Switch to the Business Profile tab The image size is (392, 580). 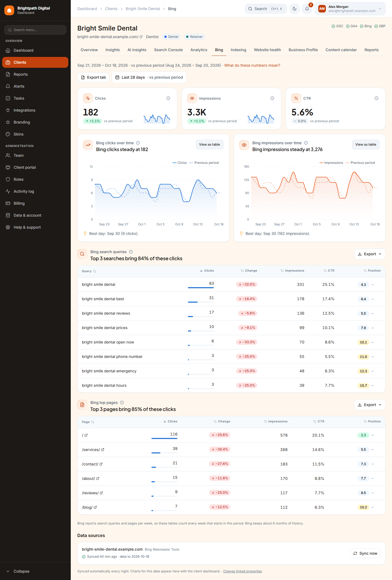[x=303, y=50]
